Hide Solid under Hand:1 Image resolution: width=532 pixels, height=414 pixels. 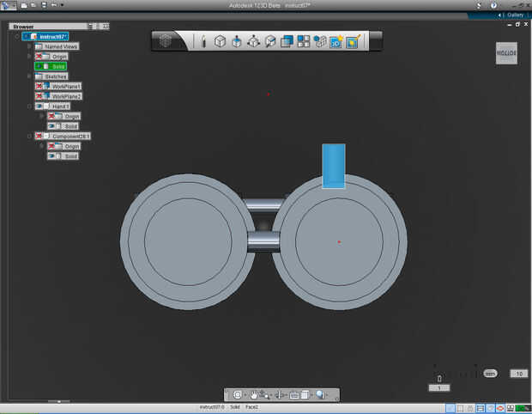(51, 126)
